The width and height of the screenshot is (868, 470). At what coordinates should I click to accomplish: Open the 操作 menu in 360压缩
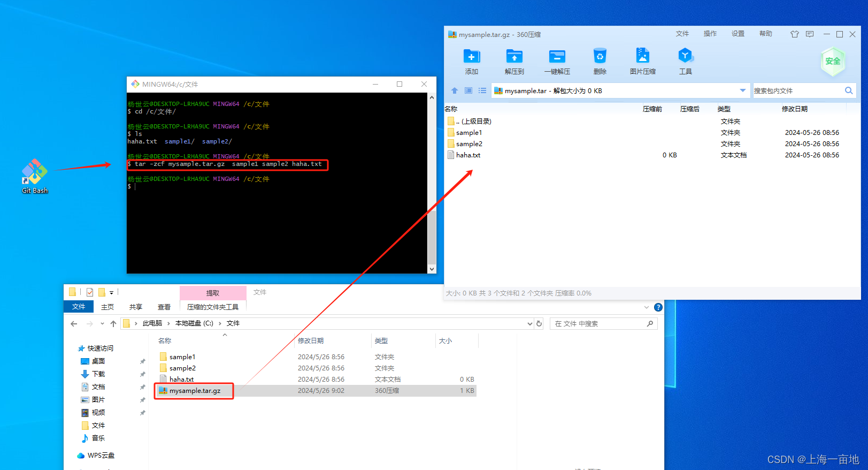(710, 34)
